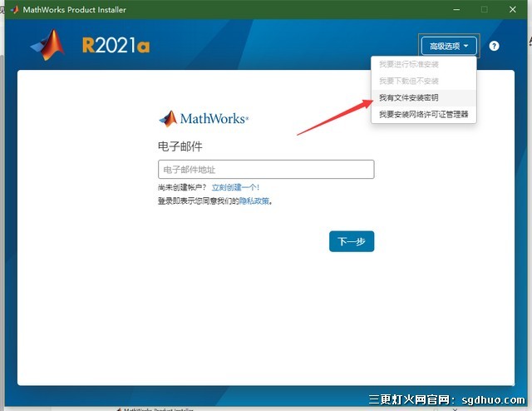Choose 我要安装网络许可证管理器 option
532x411 pixels.
point(424,114)
